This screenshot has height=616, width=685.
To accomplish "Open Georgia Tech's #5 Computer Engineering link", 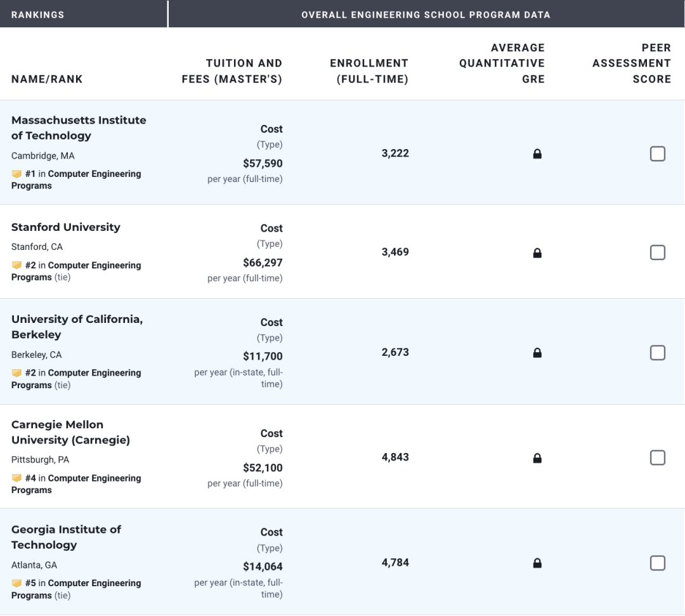I will [x=76, y=589].
